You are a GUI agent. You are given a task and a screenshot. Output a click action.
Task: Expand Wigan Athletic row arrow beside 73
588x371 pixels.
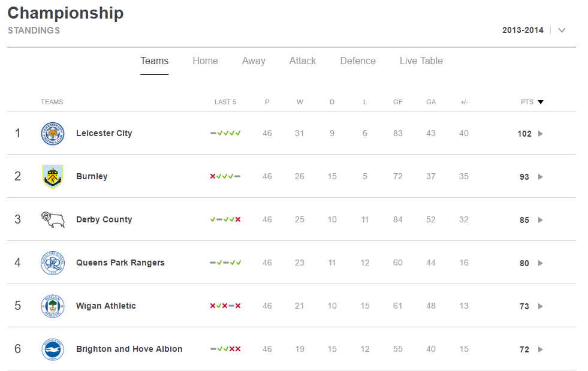tap(541, 306)
